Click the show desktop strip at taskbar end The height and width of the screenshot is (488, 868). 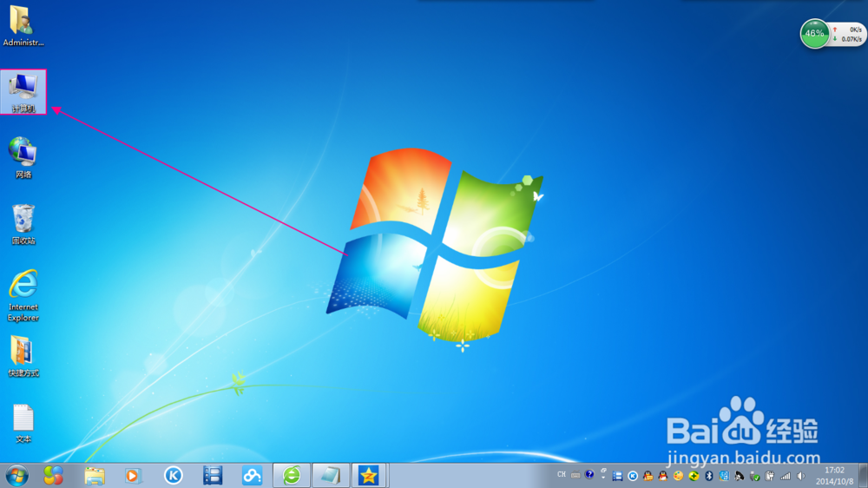point(863,476)
